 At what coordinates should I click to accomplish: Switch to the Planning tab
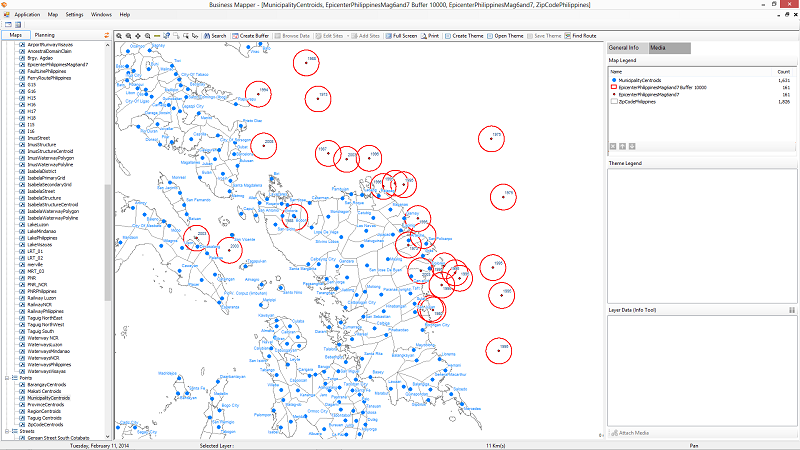tap(44, 35)
